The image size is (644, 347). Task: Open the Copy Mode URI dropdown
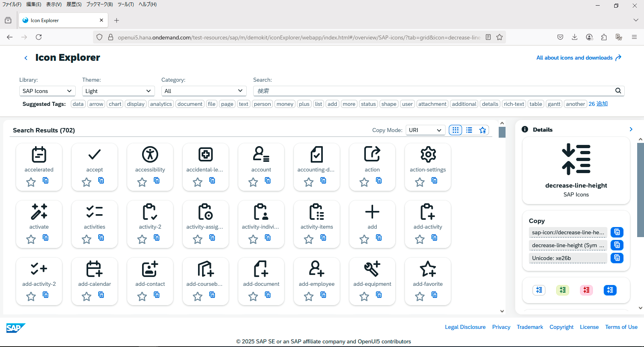point(425,130)
